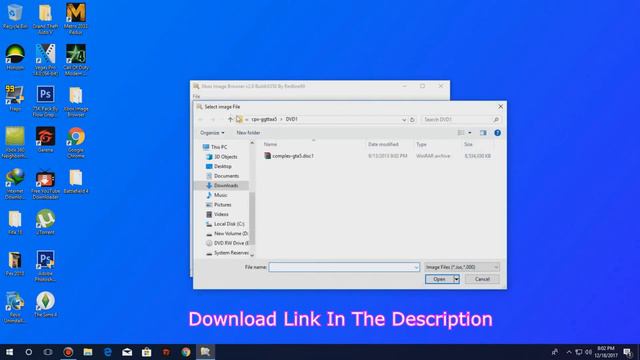Launch Call Of Duty Modern Warfare shortcut
640x360 pixels.
coord(76,60)
